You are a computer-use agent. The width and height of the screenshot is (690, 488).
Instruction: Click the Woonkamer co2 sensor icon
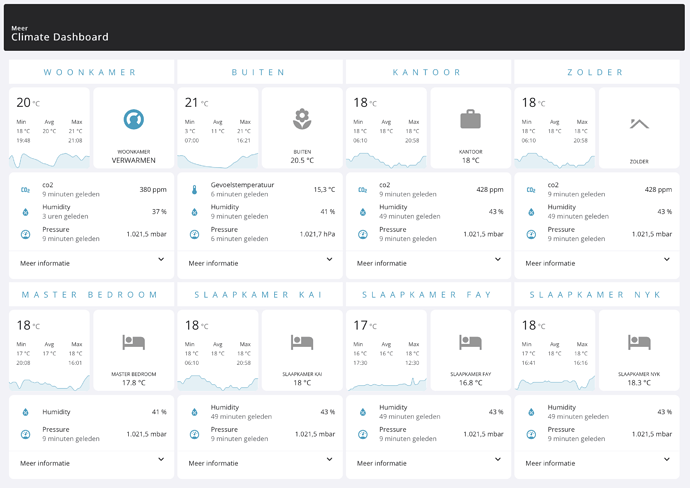[26, 190]
